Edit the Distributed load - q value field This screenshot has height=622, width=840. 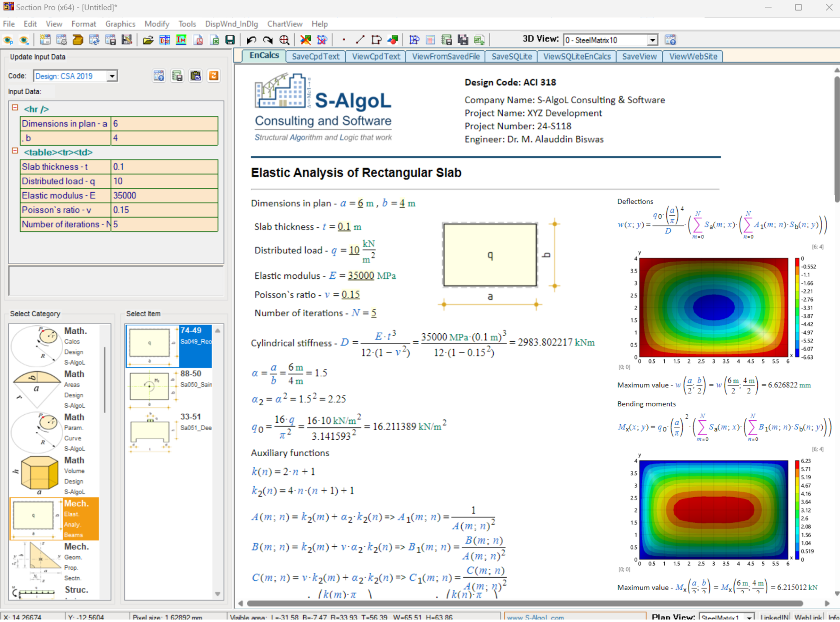pyautogui.click(x=164, y=181)
